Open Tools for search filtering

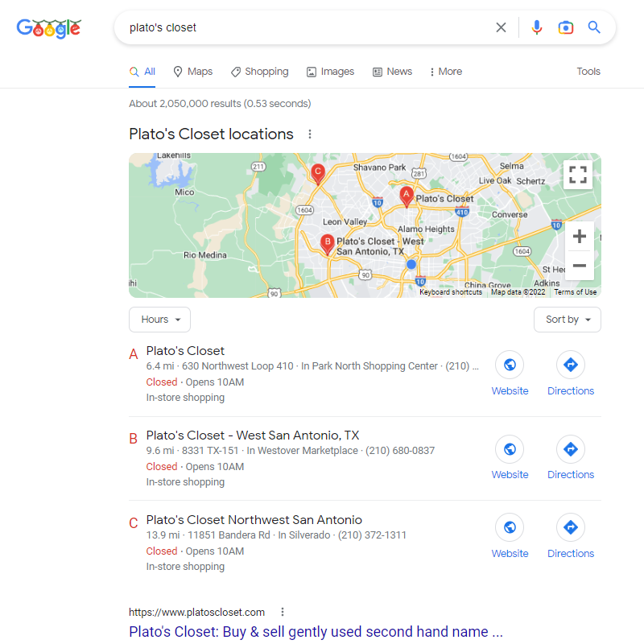click(588, 72)
